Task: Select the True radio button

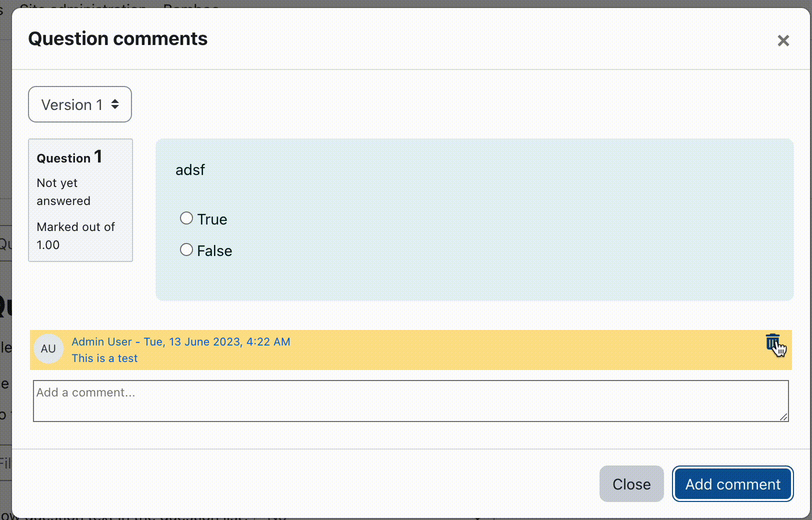Action: [x=186, y=218]
